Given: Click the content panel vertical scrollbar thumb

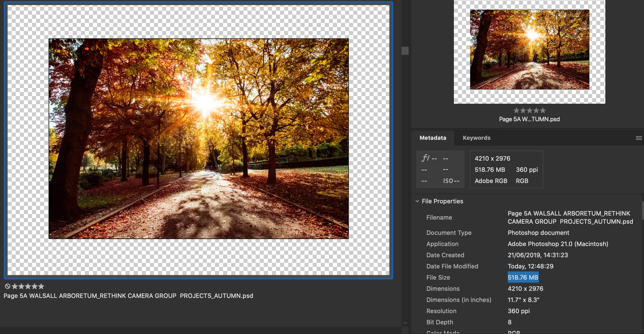Looking at the screenshot, I should pyautogui.click(x=405, y=51).
